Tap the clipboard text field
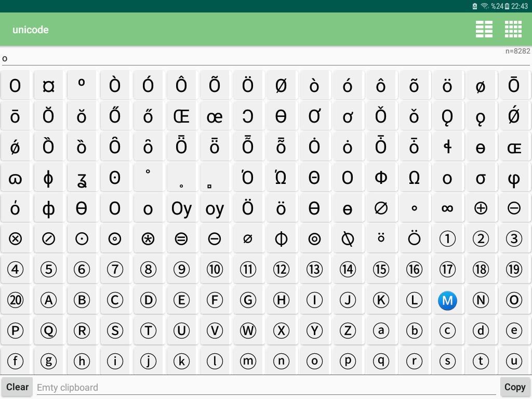Viewport: 532px width, 399px height. tap(266, 387)
